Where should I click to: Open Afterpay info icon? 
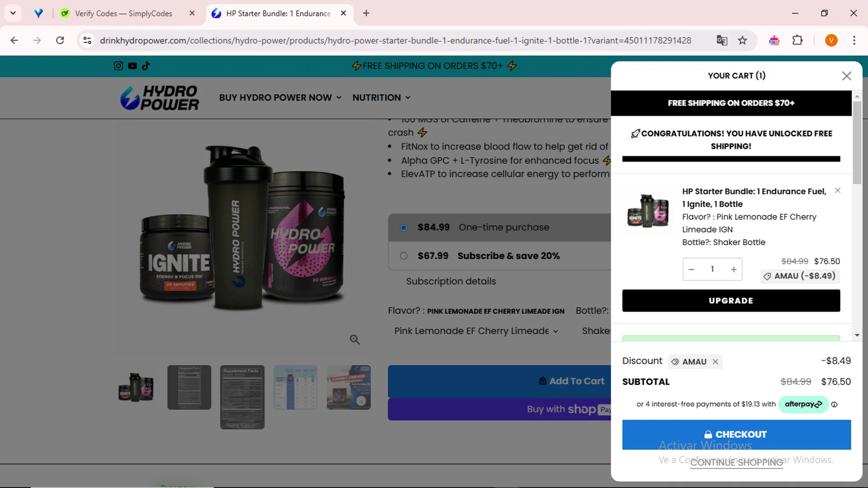pos(834,405)
